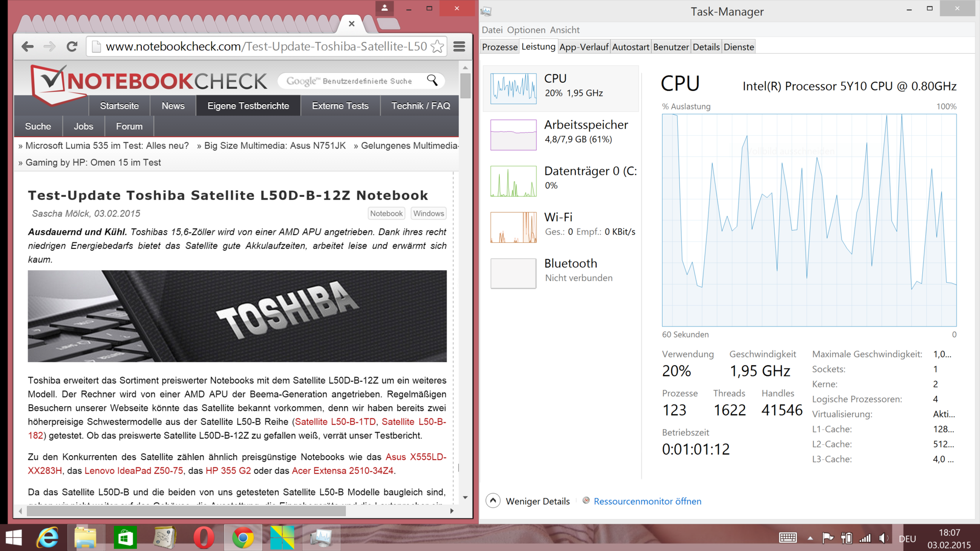Click Eigene Testberichte navigation item
Viewport: 980px width, 551px height.
coord(248,106)
